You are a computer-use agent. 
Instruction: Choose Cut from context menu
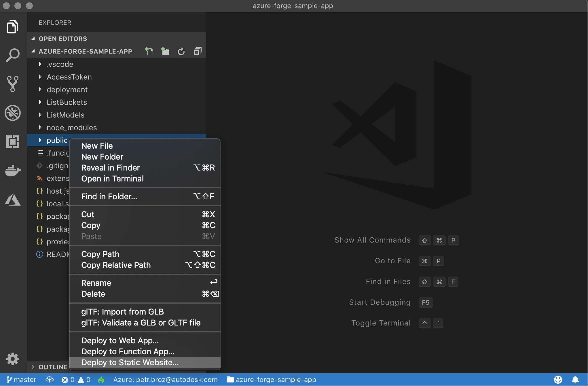145,214
